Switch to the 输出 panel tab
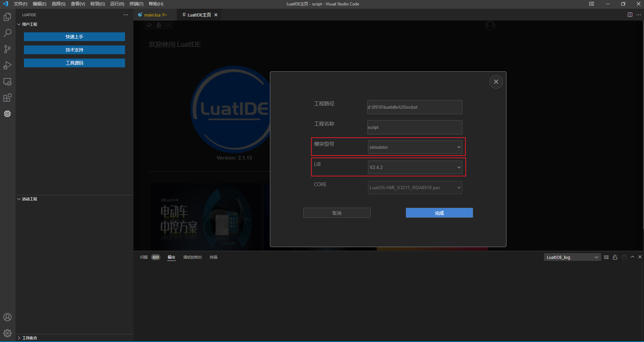The image size is (644, 342). coord(172,257)
